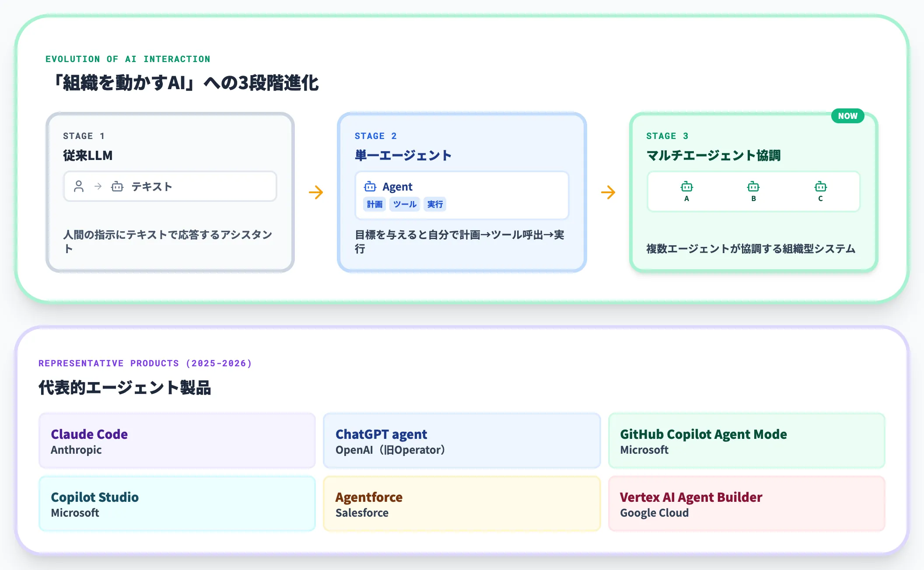Click the robot icon beside テキスト
Viewport: 924px width, 570px height.
117,187
